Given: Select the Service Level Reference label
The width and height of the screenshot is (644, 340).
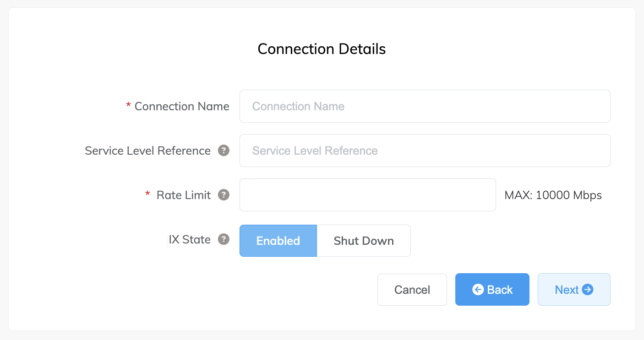Looking at the screenshot, I should click(x=147, y=151).
